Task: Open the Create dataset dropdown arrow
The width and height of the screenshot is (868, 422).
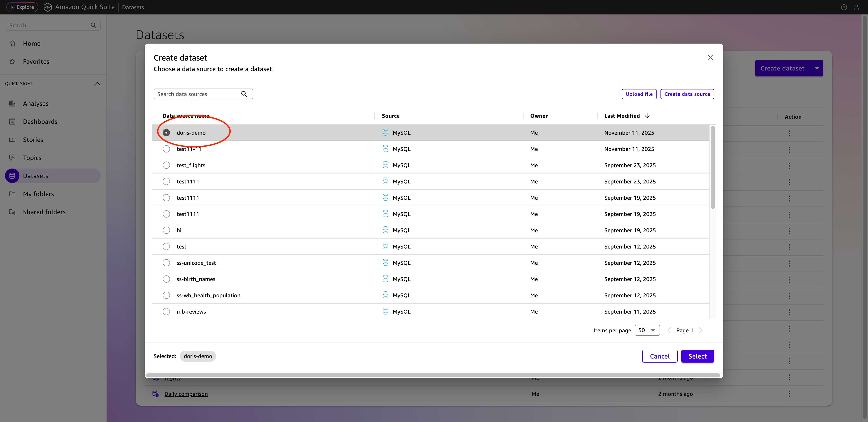Action: pyautogui.click(x=816, y=68)
